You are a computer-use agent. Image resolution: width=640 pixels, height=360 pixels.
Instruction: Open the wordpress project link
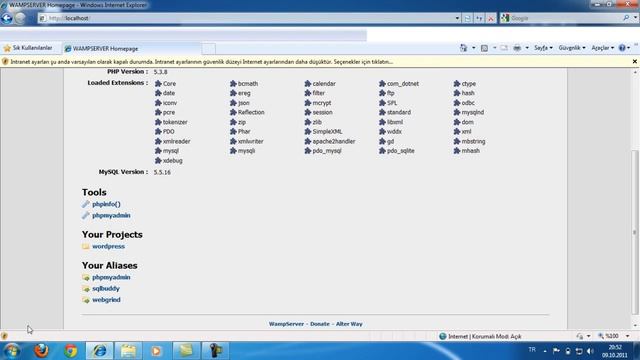click(x=108, y=246)
